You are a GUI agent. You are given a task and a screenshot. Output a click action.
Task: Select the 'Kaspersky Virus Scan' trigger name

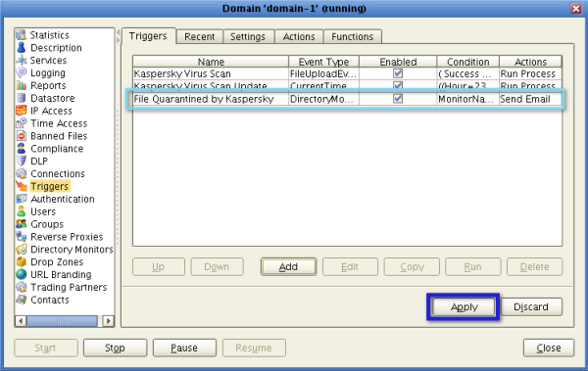[182, 73]
